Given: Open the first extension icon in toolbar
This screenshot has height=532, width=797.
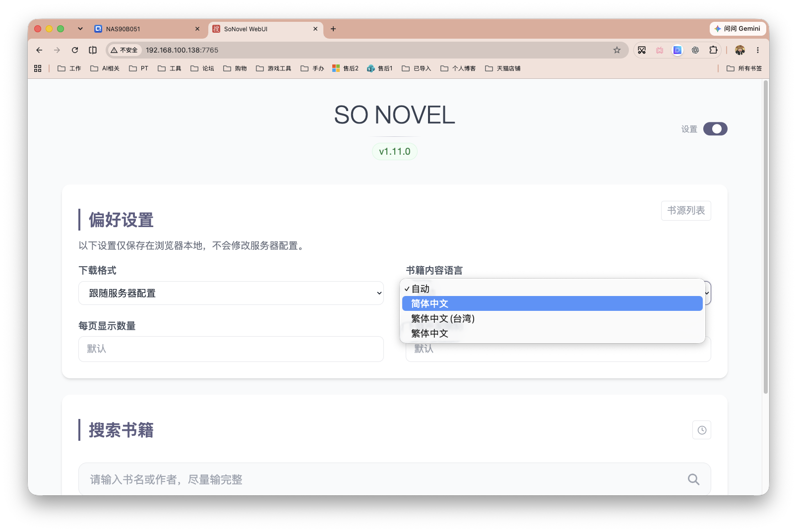Looking at the screenshot, I should [x=642, y=50].
